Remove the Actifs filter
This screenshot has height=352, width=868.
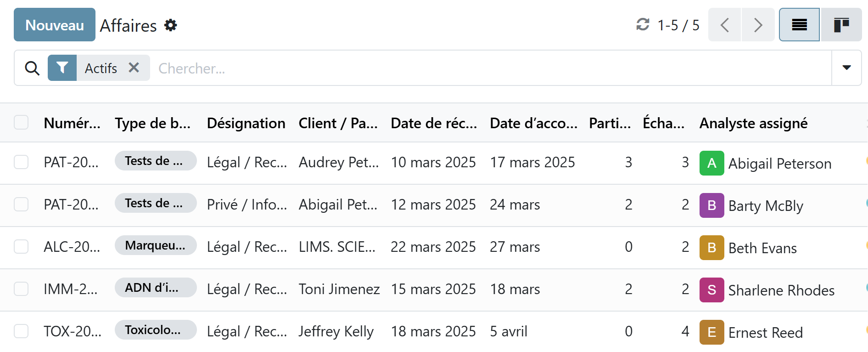click(x=134, y=68)
